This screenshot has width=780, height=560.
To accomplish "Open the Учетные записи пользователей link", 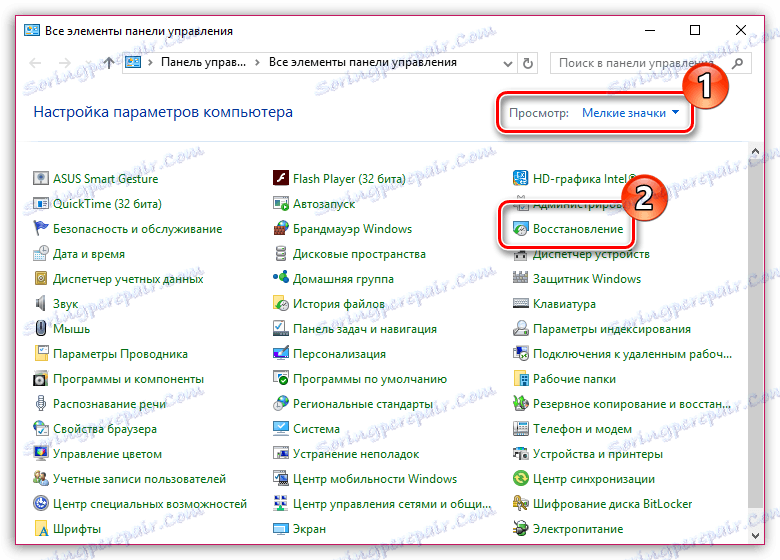I will pyautogui.click(x=139, y=479).
